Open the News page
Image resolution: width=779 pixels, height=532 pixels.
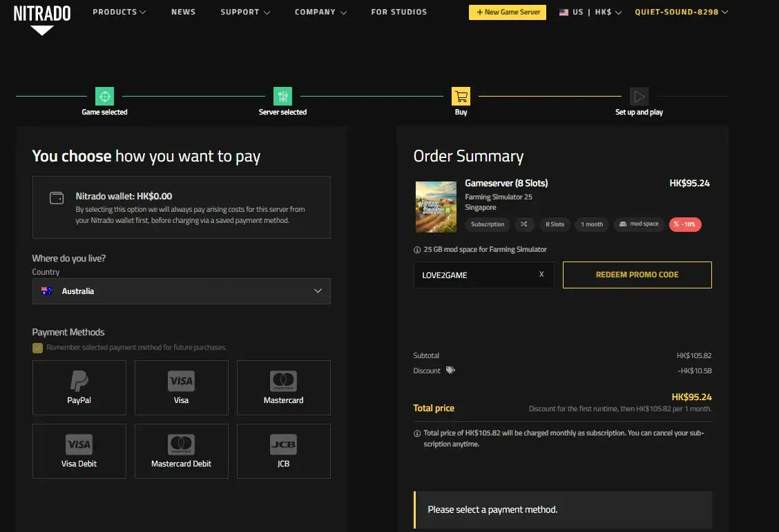183,12
